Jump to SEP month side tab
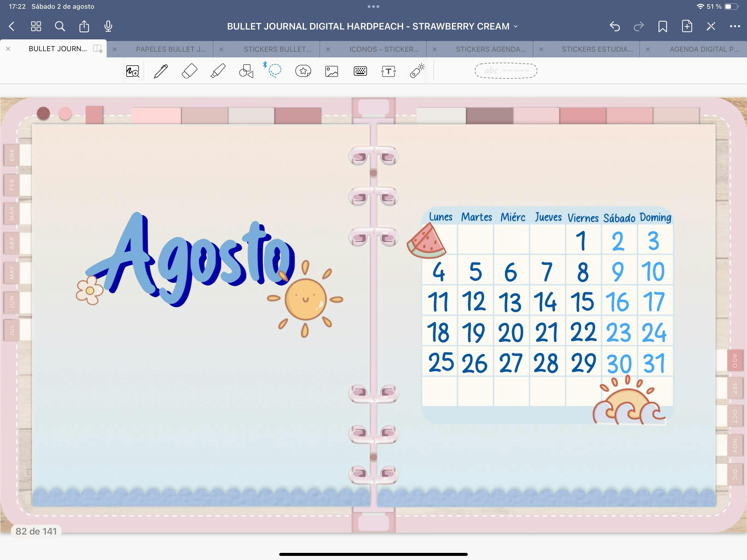Image resolution: width=747 pixels, height=560 pixels. click(734, 389)
